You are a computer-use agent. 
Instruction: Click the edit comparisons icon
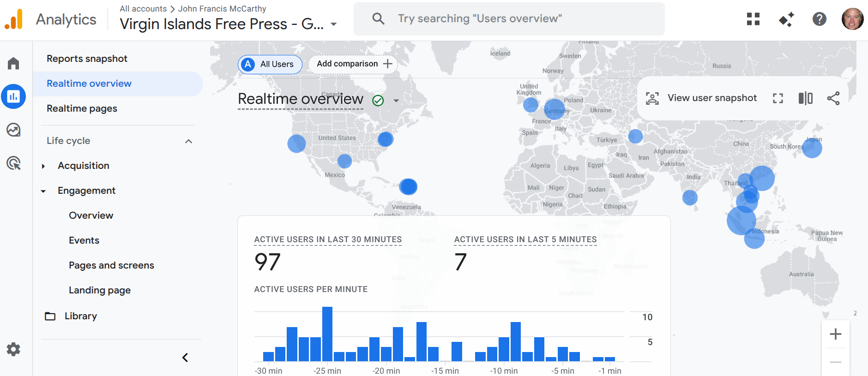point(806,98)
